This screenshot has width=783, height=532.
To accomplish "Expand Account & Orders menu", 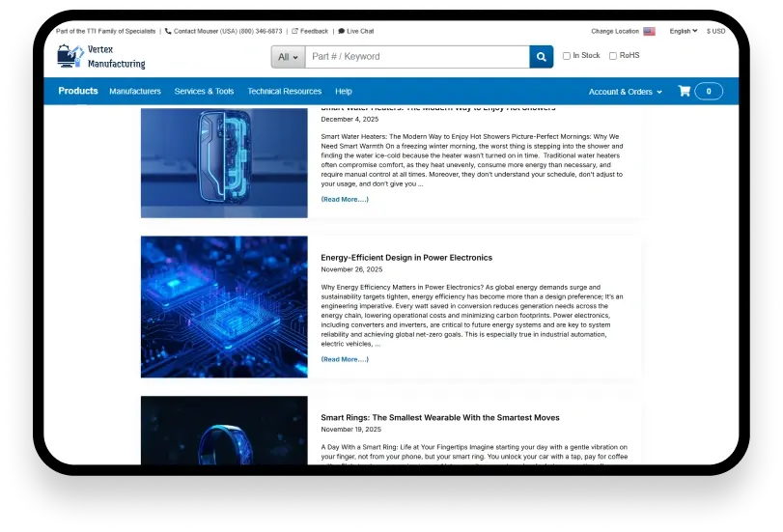I will pyautogui.click(x=626, y=92).
